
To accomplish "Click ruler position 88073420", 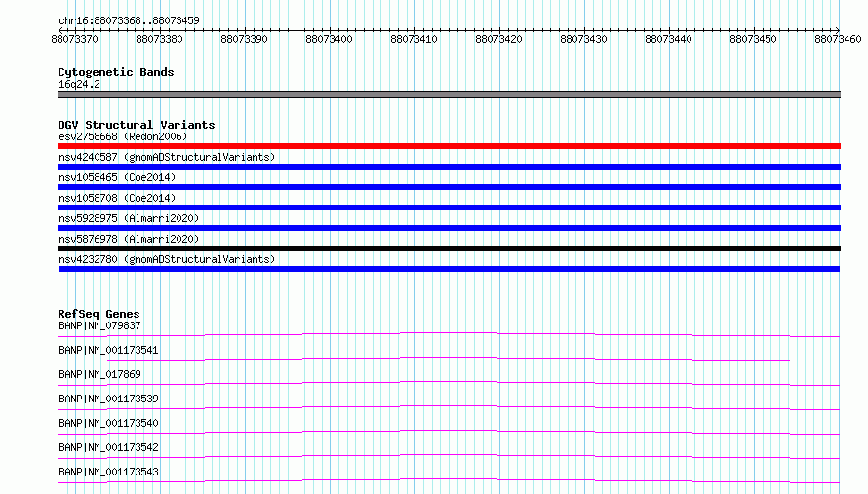I will (x=498, y=39).
